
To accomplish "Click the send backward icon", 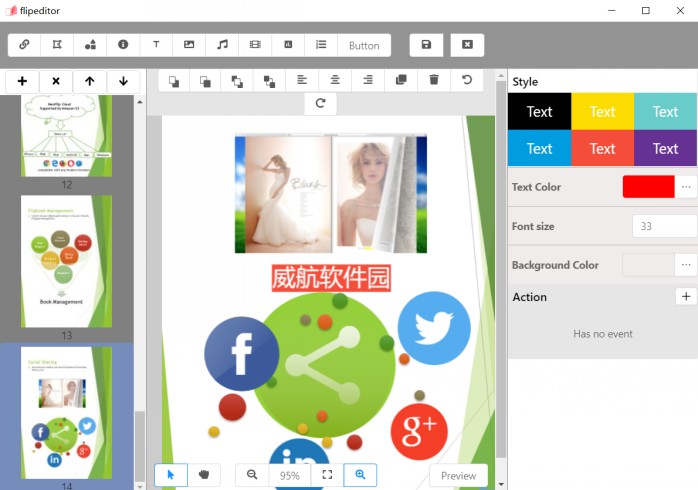I will tap(269, 81).
